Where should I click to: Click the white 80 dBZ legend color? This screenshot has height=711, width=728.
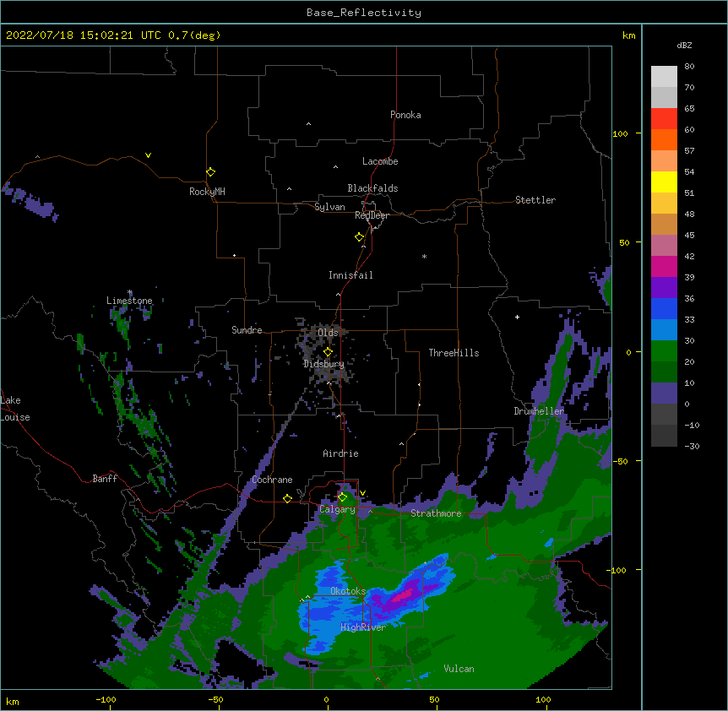[x=664, y=77]
